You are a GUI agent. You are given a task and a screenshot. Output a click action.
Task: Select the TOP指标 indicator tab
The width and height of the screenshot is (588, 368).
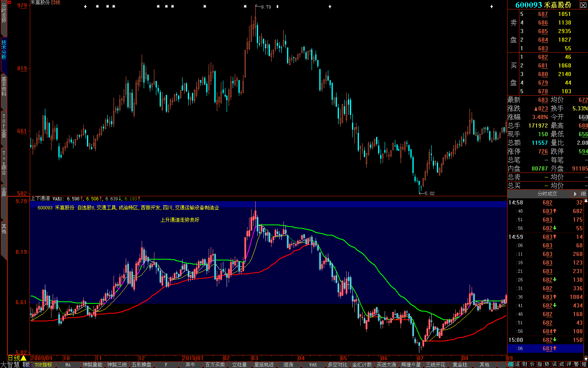(43, 365)
